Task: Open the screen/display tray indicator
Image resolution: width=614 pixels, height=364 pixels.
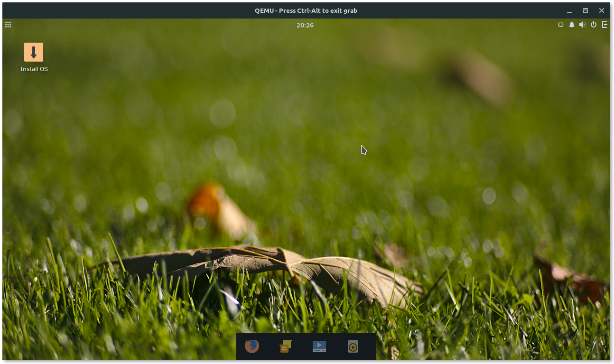Action: (x=560, y=25)
